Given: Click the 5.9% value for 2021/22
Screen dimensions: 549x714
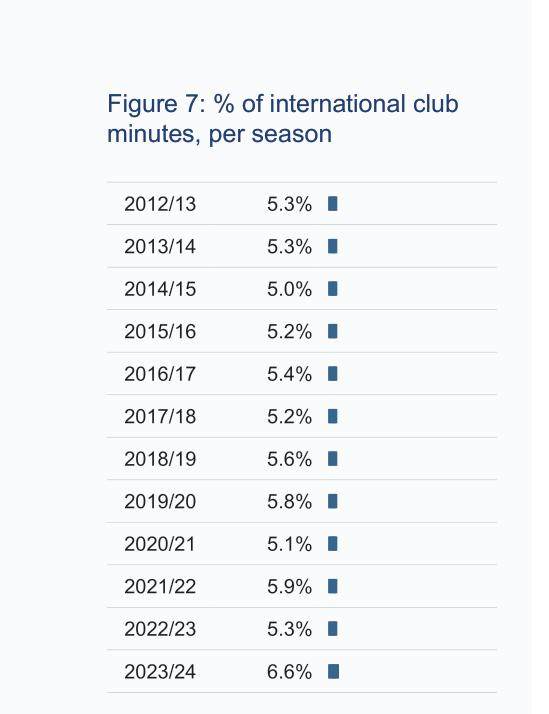Looking at the screenshot, I should pyautogui.click(x=290, y=586).
